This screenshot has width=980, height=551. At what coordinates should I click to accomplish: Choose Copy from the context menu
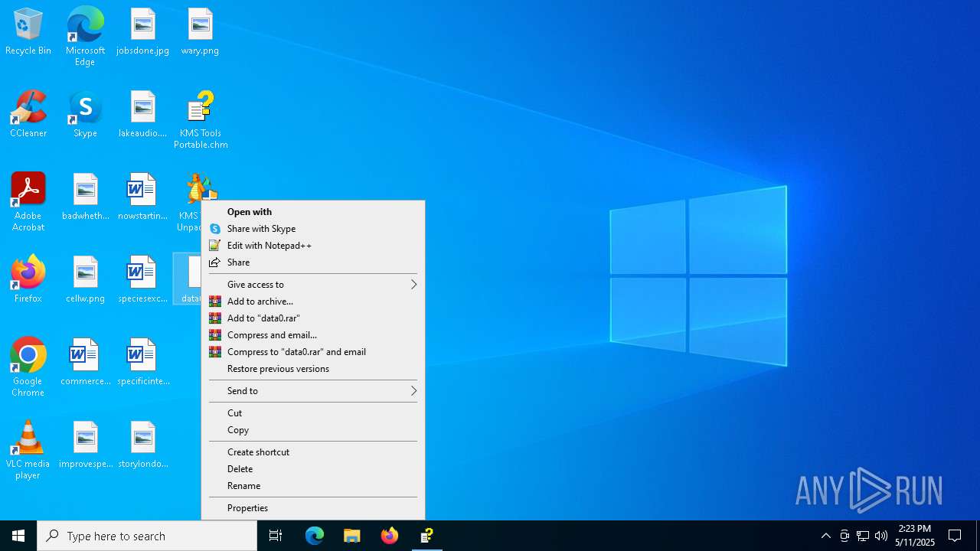(313, 430)
